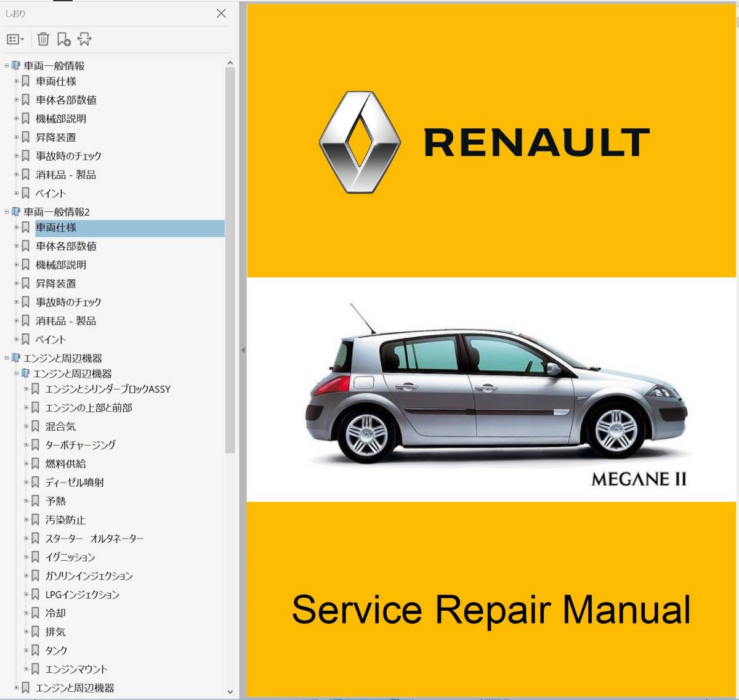Expand the 混合気 bookmark
The height and width of the screenshot is (700, 739).
tap(26, 426)
